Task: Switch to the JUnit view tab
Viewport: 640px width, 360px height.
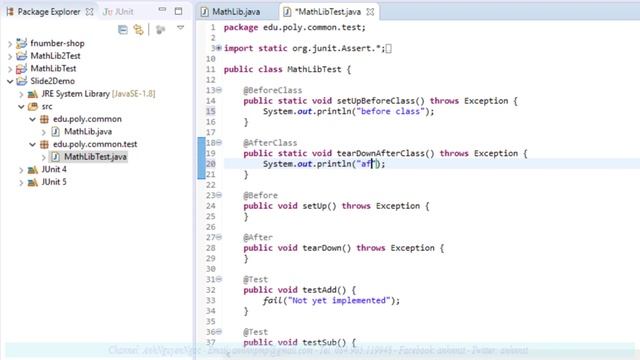Action: point(118,12)
